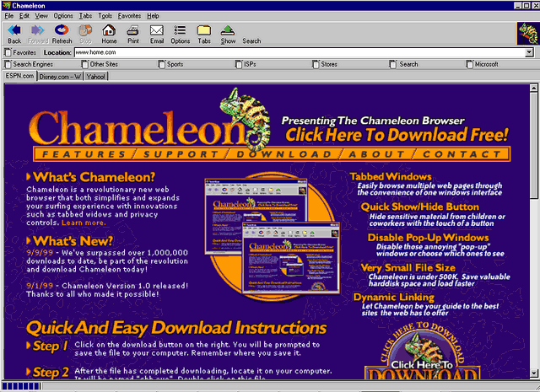Click SUPPORT in the page navigation bar
Viewport: 540px width, 392px height.
181,154
